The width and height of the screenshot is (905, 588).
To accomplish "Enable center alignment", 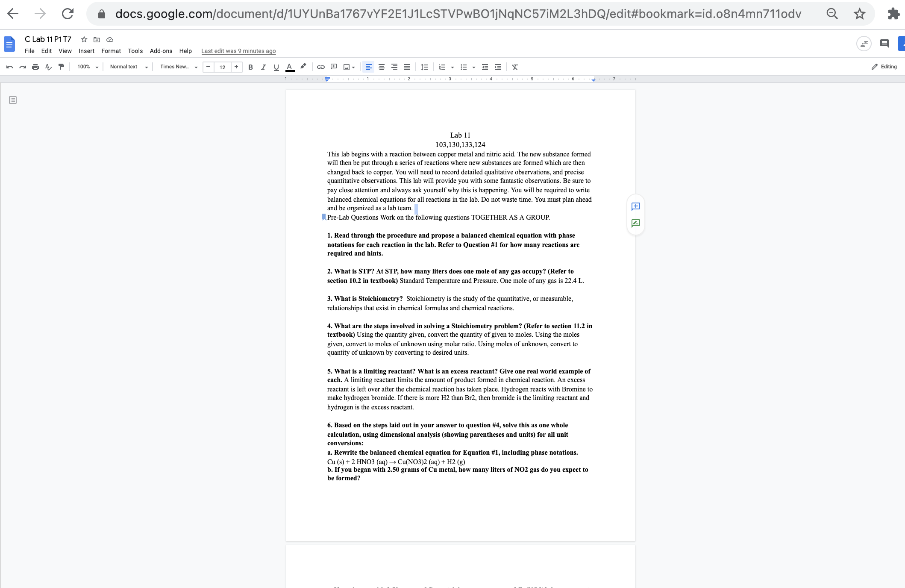I will tap(382, 67).
